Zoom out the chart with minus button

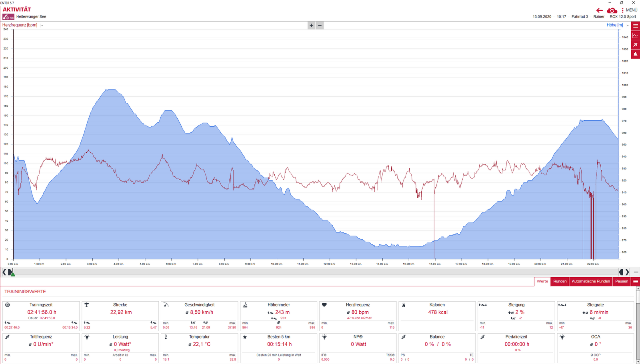(x=320, y=26)
